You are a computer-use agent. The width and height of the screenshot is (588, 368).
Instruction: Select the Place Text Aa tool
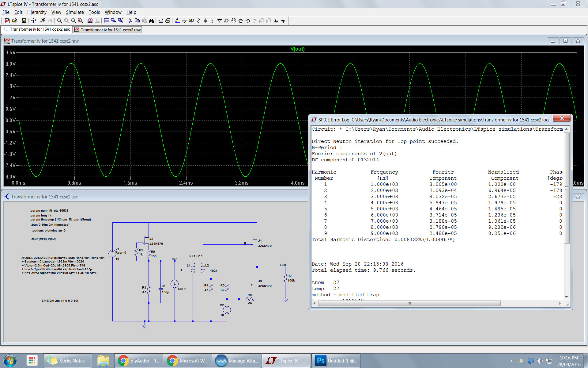click(276, 21)
